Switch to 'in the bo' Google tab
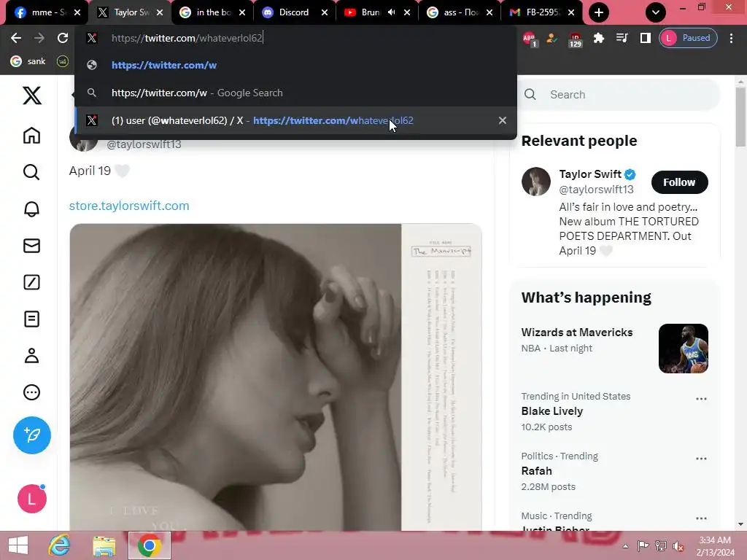The width and height of the screenshot is (747, 560). click(x=212, y=12)
